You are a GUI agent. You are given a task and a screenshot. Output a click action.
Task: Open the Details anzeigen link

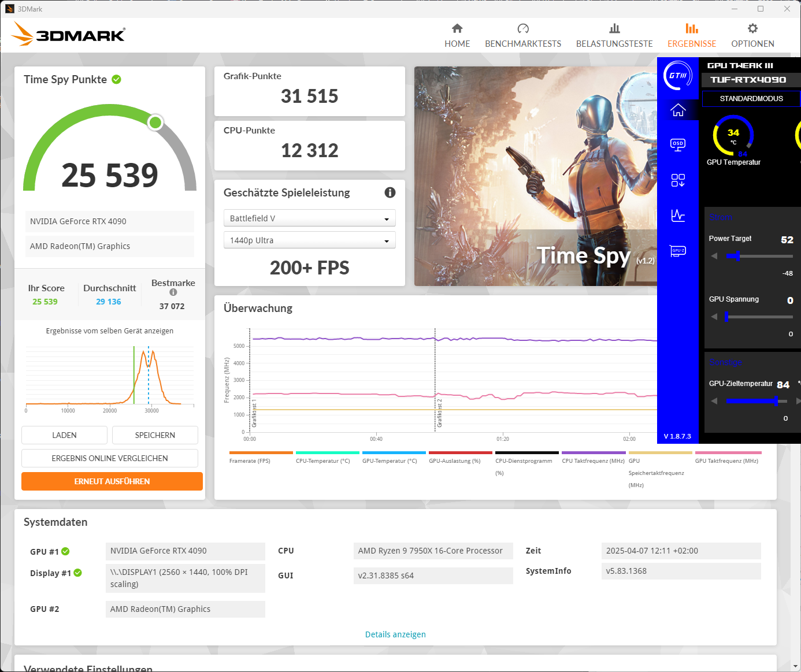click(395, 634)
